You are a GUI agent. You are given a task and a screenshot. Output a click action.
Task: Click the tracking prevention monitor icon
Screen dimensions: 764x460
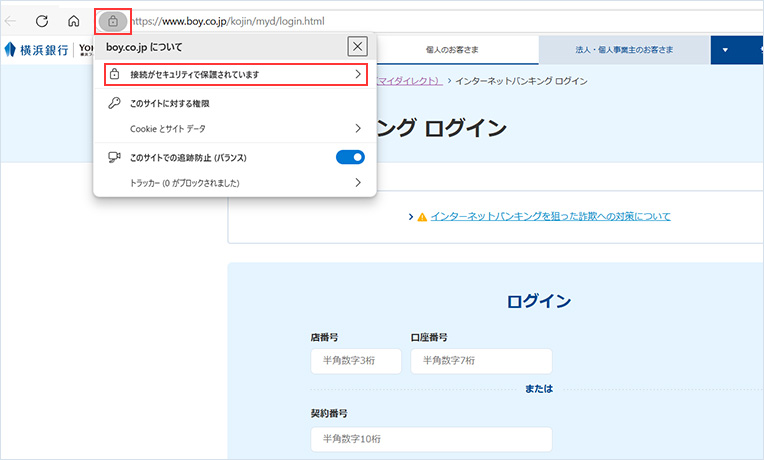(114, 157)
